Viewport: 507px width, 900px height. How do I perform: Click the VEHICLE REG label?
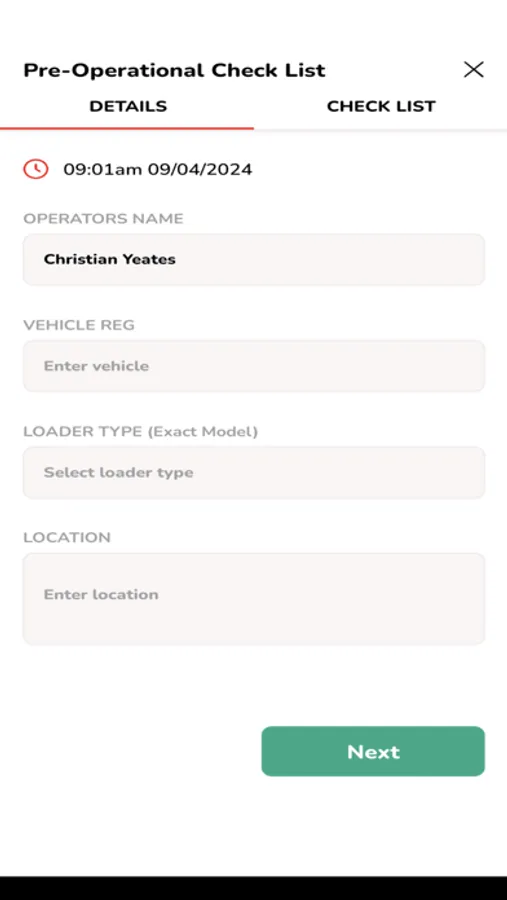79,325
